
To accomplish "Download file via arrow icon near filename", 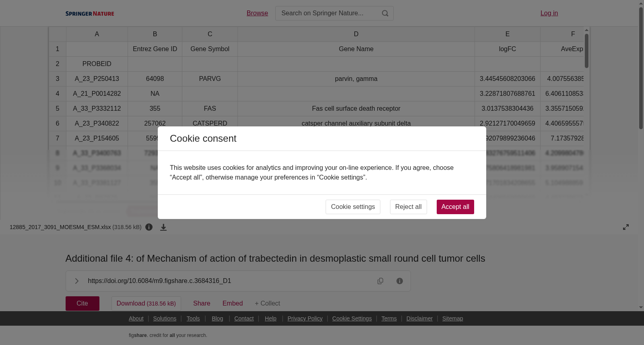I will coord(163,227).
